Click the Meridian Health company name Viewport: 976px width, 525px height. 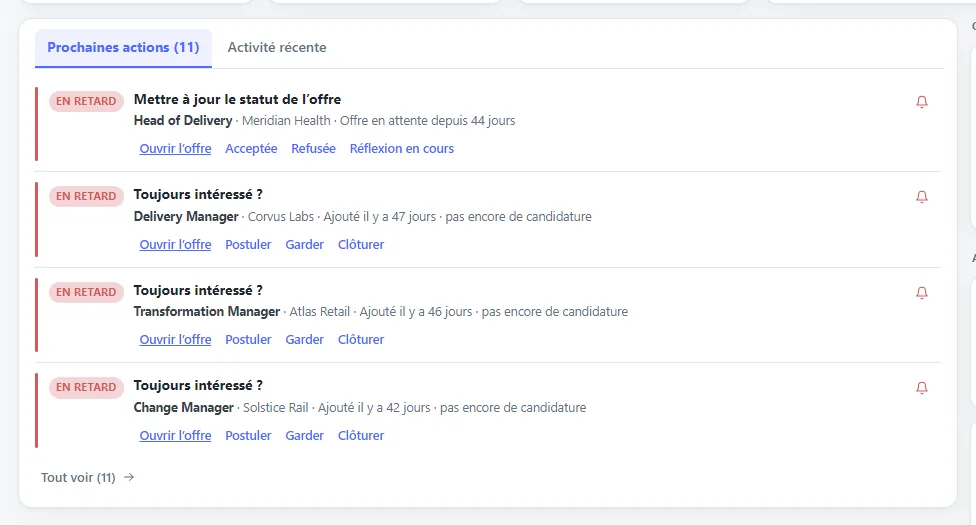286,121
